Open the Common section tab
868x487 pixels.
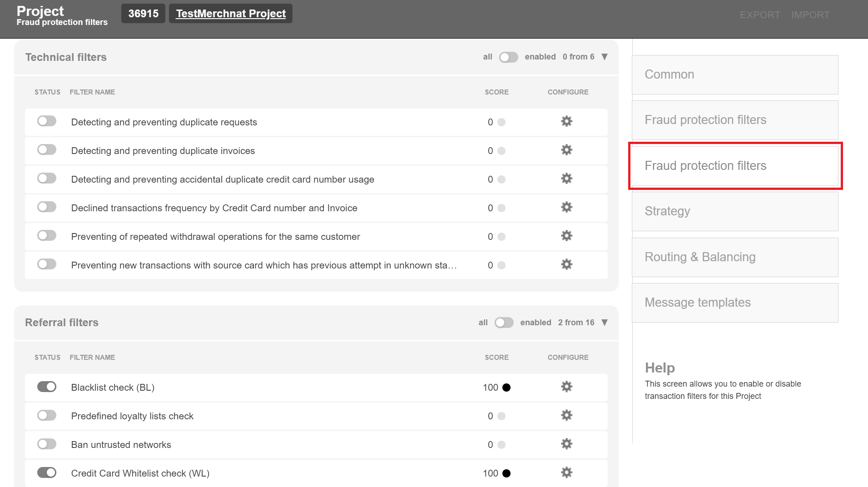coord(734,75)
